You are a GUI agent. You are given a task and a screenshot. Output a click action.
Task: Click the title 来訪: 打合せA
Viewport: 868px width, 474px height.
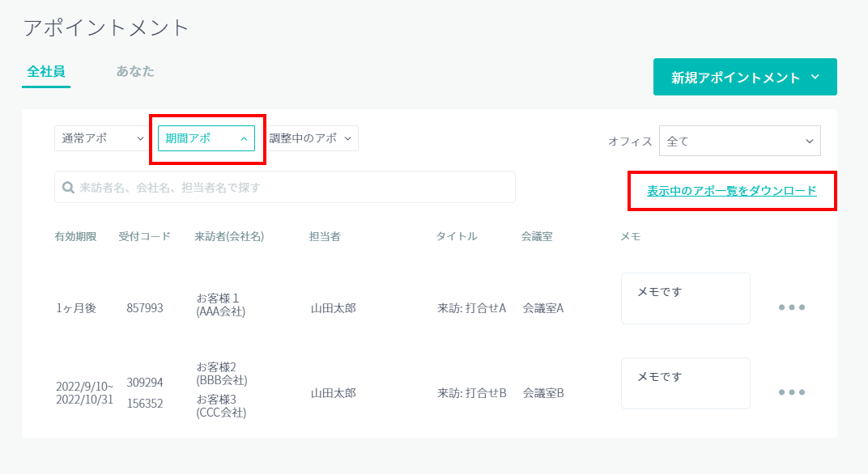[471, 308]
